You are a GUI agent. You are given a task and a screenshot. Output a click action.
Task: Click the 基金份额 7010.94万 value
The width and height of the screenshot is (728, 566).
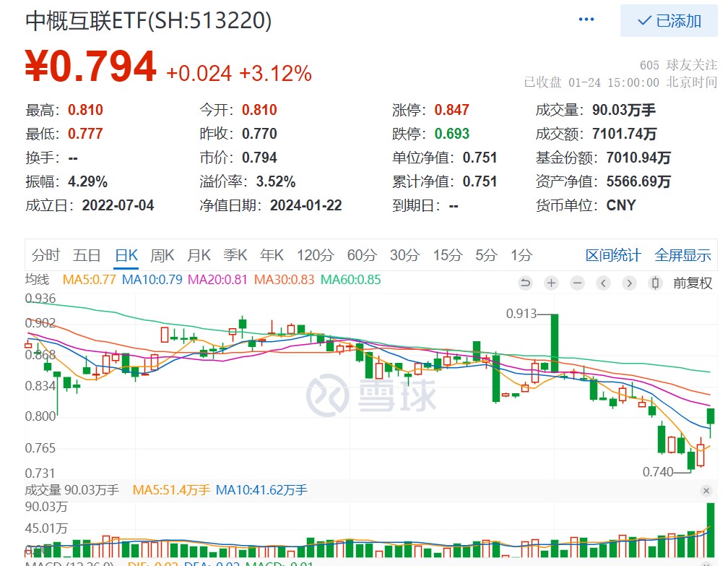point(638,158)
